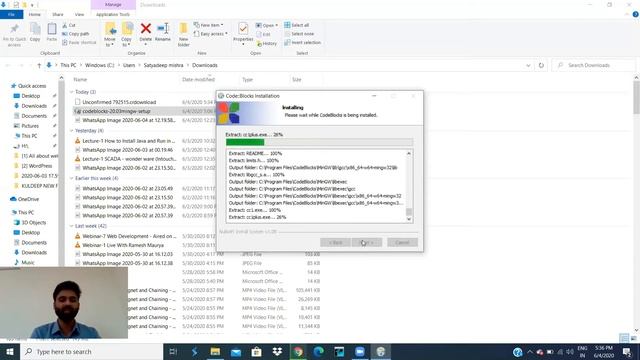Sort by the Name column header
Screen dimensions: 640x360
(80, 80)
